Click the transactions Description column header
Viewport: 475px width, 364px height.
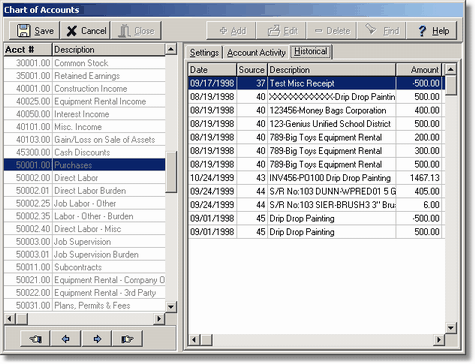point(332,70)
